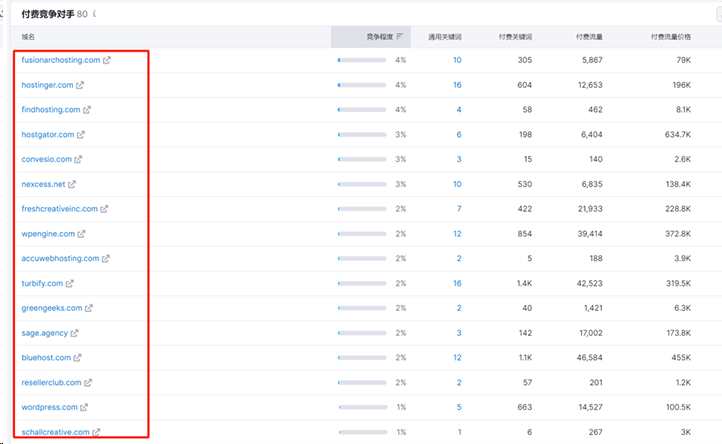Select paid traffic price 634.7K

678,134
